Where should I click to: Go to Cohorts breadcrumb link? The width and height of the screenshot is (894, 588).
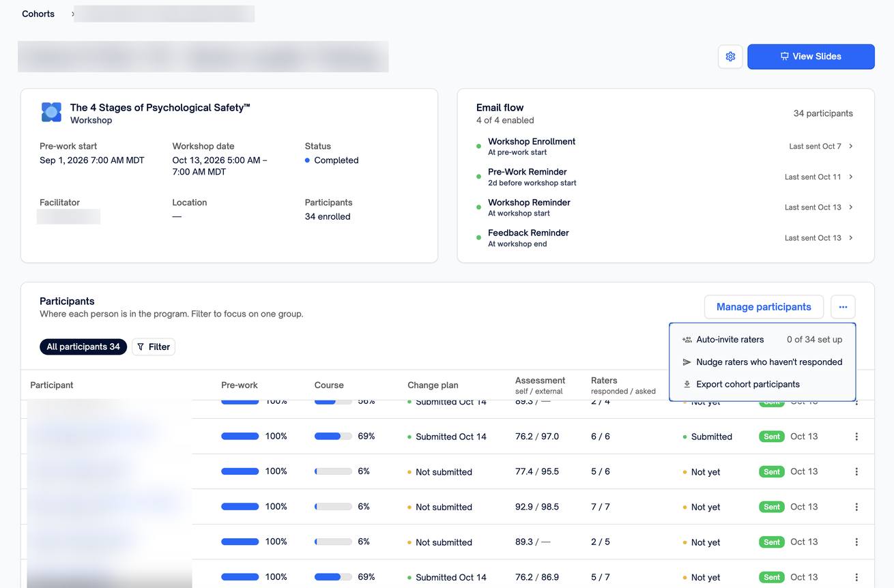click(x=38, y=14)
